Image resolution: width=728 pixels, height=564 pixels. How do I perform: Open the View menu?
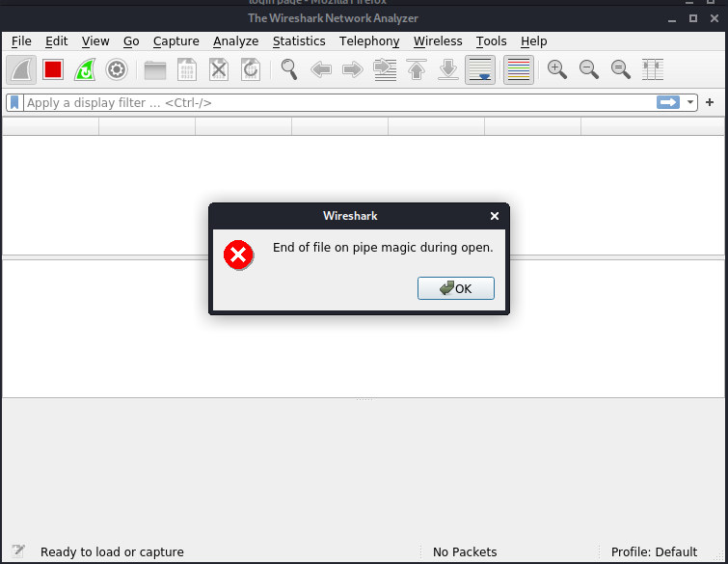point(95,41)
